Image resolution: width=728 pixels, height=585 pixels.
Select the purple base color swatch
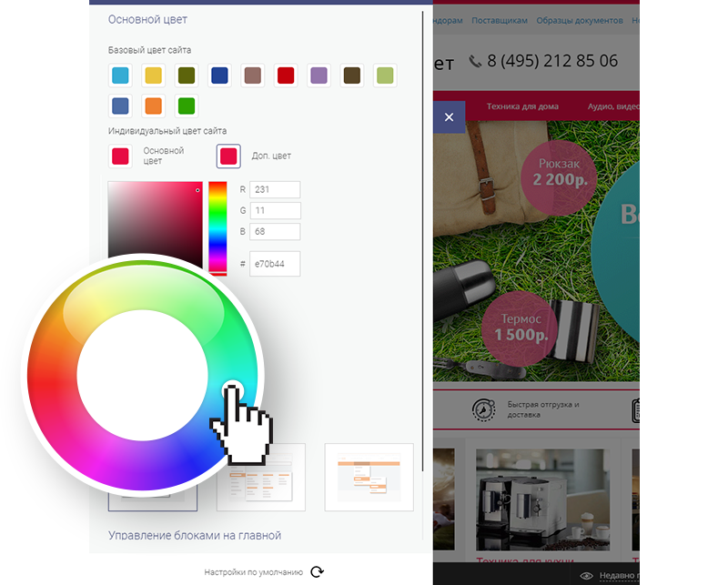coord(319,76)
